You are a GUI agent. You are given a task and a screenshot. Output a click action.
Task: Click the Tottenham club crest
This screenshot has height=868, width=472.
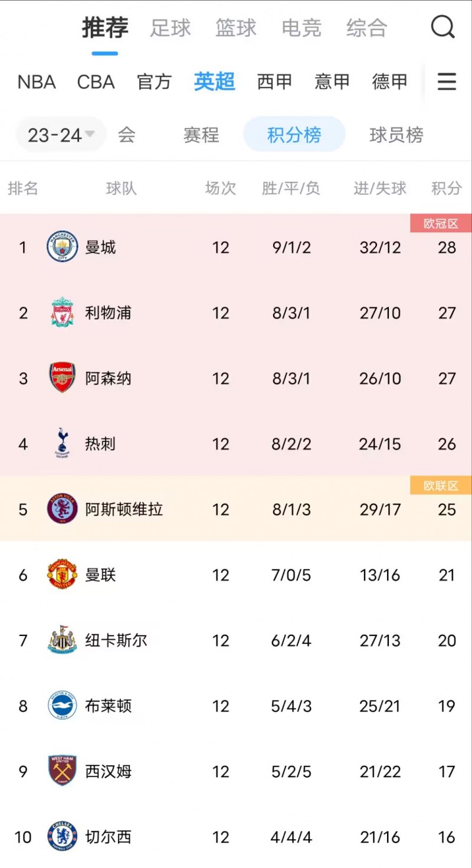click(61, 444)
